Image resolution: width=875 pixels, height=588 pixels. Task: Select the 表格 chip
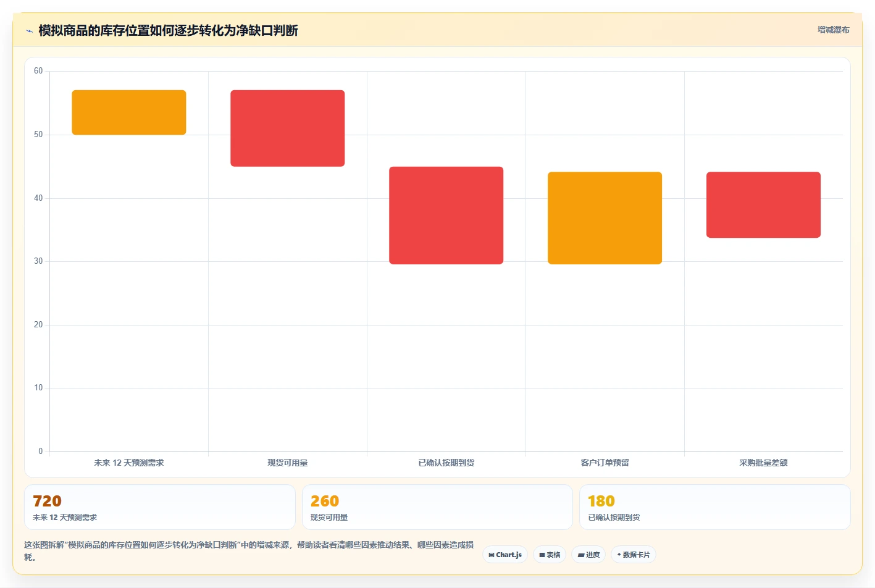click(550, 555)
